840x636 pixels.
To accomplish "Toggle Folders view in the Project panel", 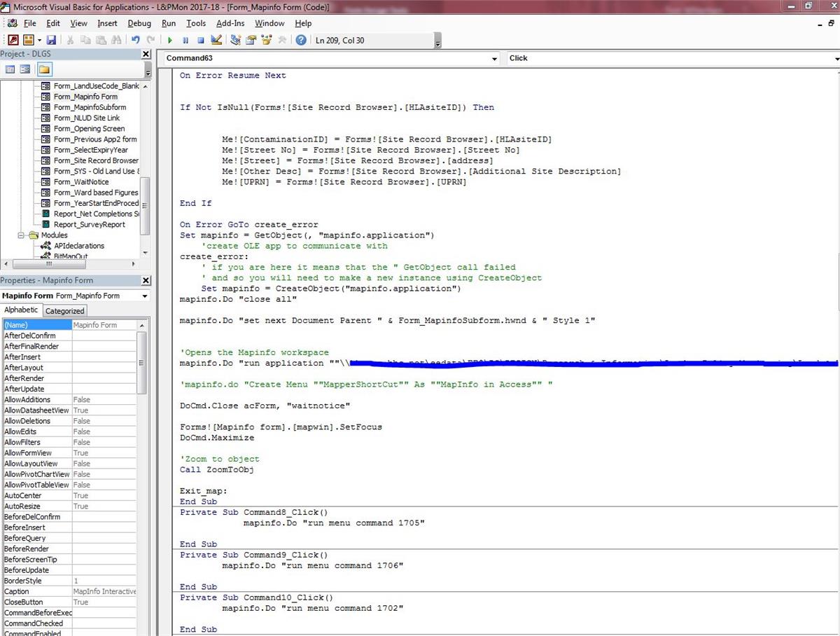I will [44, 69].
